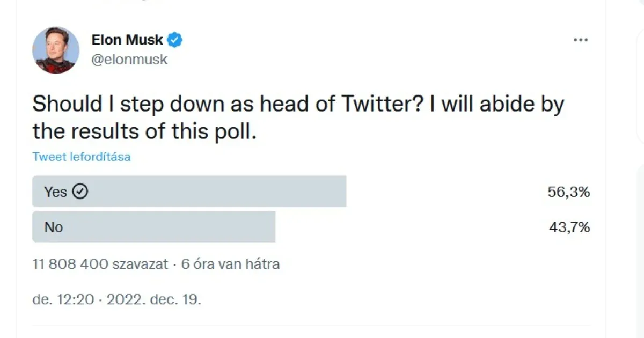Select the No poll option bar

(153, 227)
